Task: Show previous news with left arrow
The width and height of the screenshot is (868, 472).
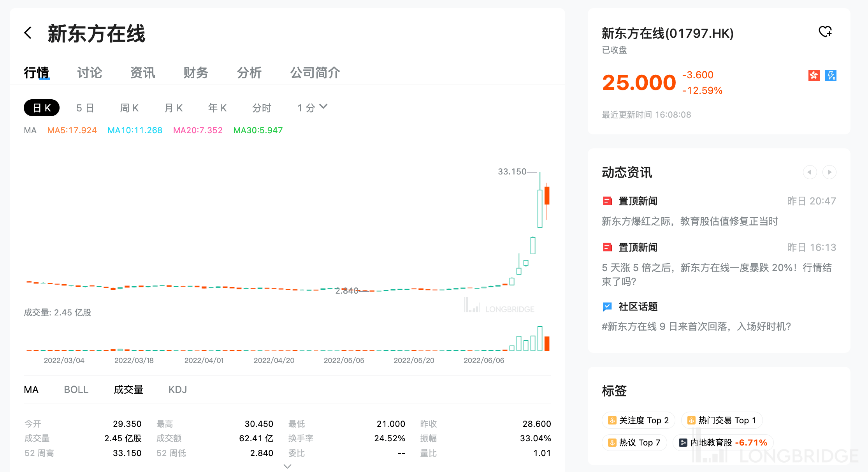Action: [x=810, y=172]
